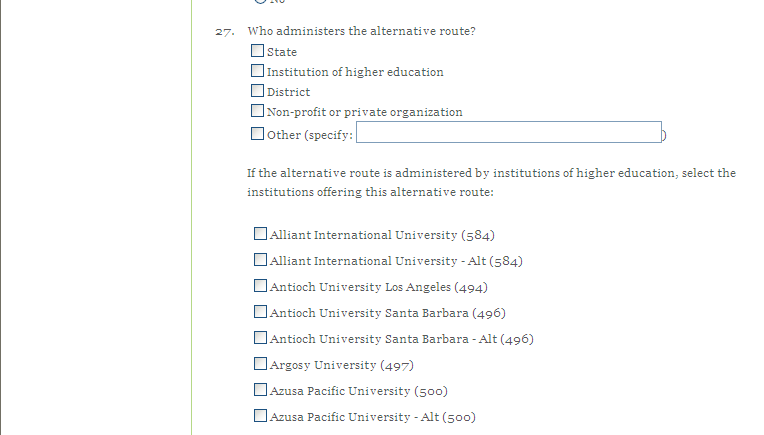Toggle the Other (specify) checkbox
764x435 pixels.
click(x=258, y=133)
